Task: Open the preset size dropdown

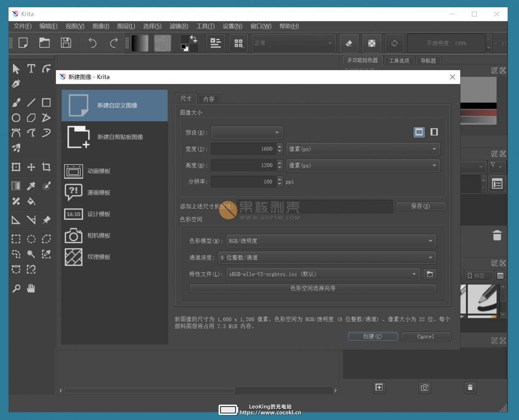Action: tap(247, 133)
